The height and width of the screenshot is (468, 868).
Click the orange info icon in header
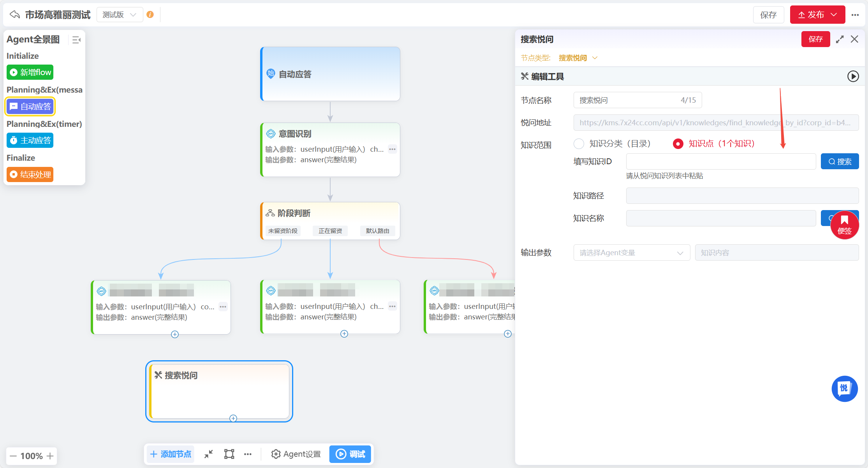pos(150,15)
